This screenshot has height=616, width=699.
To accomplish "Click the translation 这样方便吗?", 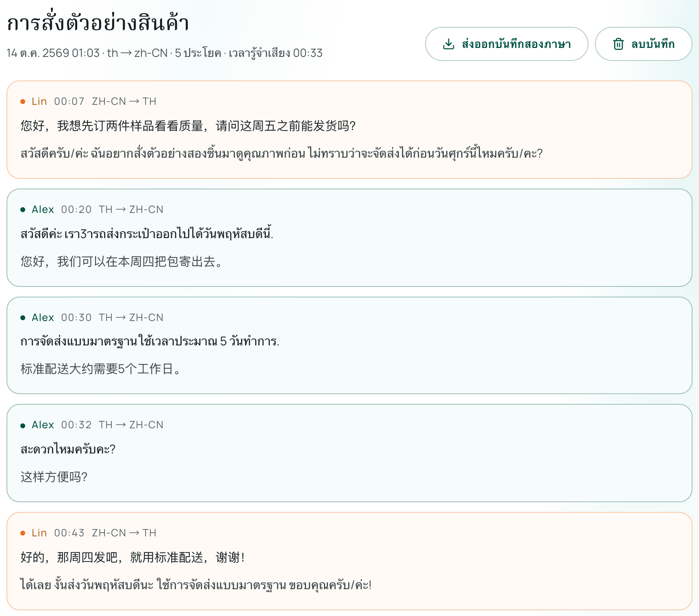I will pos(54,477).
